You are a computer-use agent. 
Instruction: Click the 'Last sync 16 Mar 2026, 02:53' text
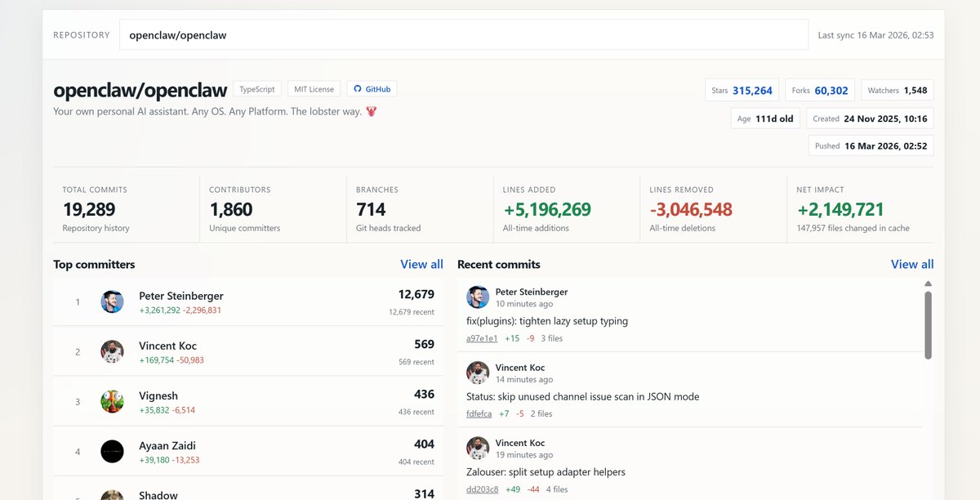tap(875, 35)
